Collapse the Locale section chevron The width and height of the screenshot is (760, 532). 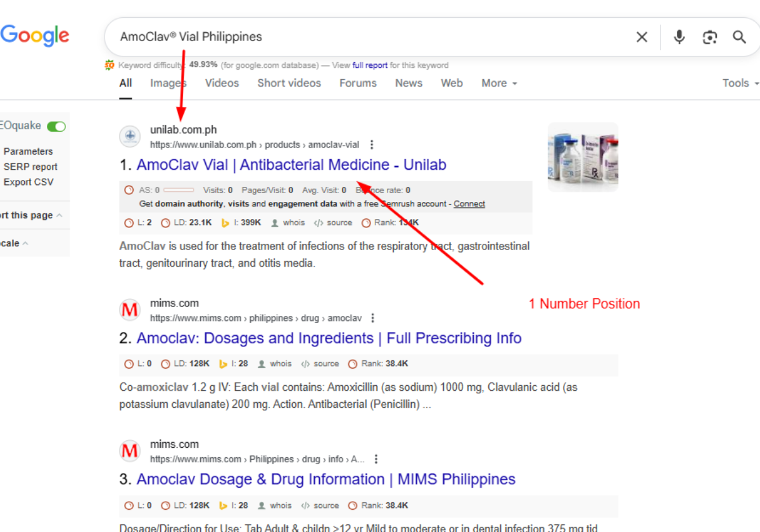coord(25,244)
